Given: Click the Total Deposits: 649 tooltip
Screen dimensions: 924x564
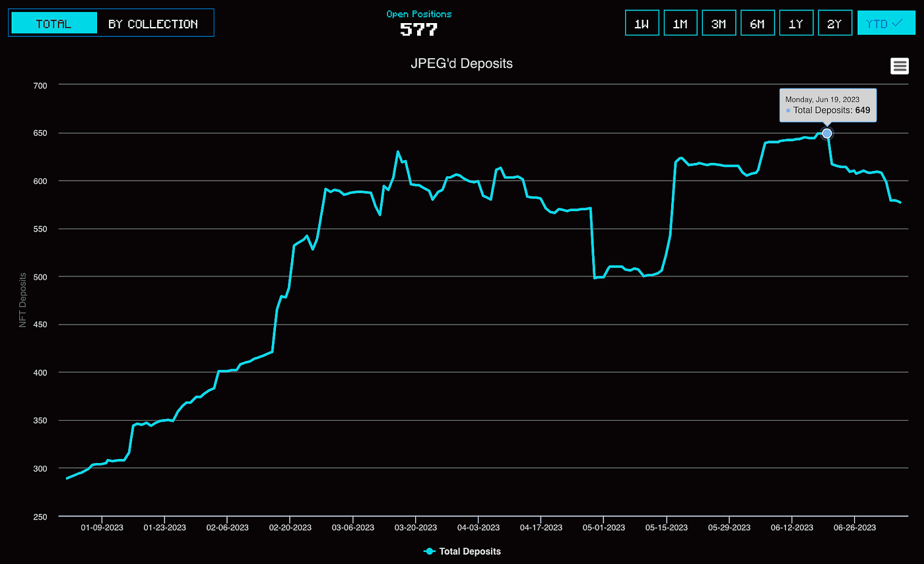Looking at the screenshot, I should (828, 106).
